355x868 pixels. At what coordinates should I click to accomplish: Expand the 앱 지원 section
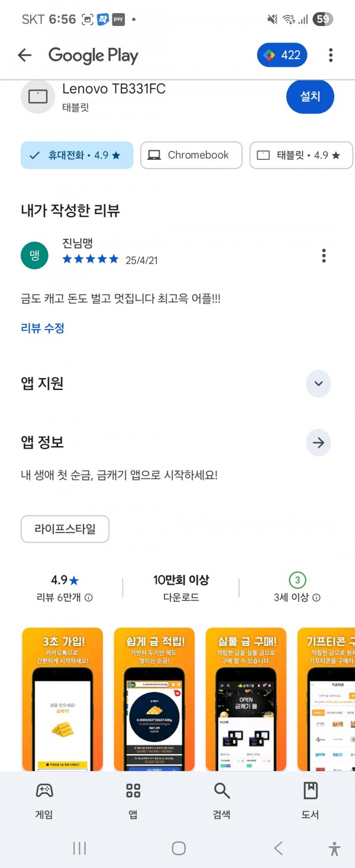318,383
